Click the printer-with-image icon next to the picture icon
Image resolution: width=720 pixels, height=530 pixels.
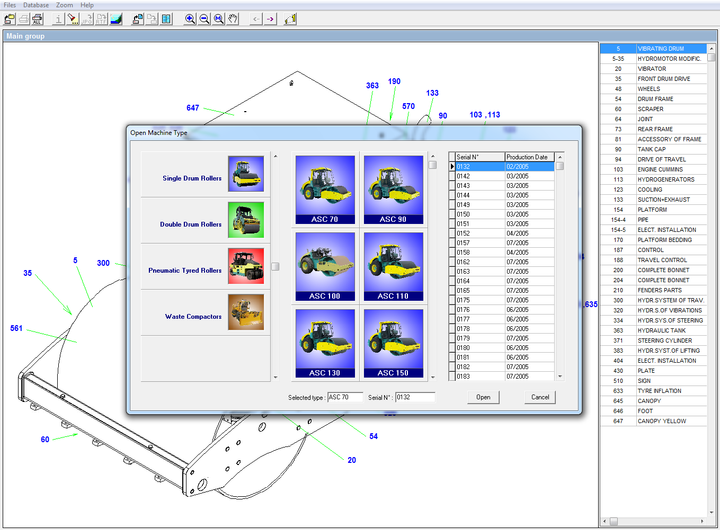[x=138, y=19]
